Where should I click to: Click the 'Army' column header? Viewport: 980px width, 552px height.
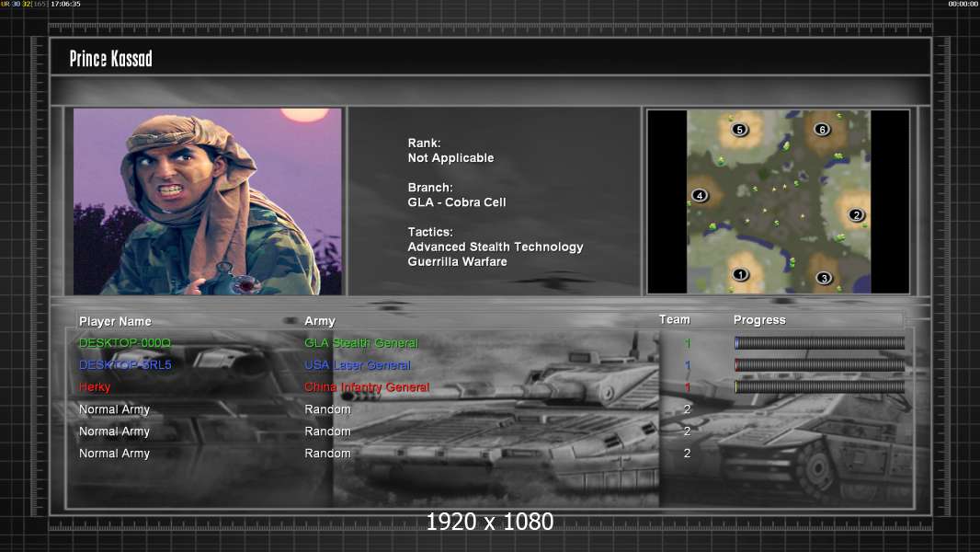[x=320, y=321]
